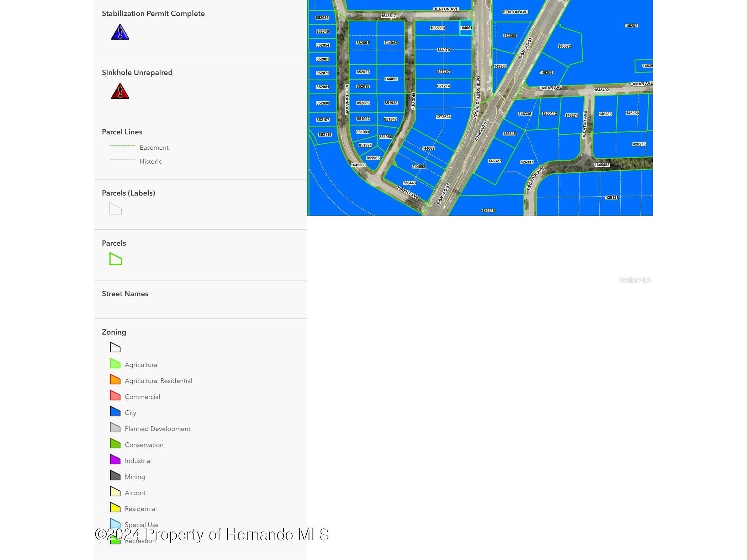Click the Planned Development gray symbol
Viewport: 747px width, 560px height.
coord(115,427)
